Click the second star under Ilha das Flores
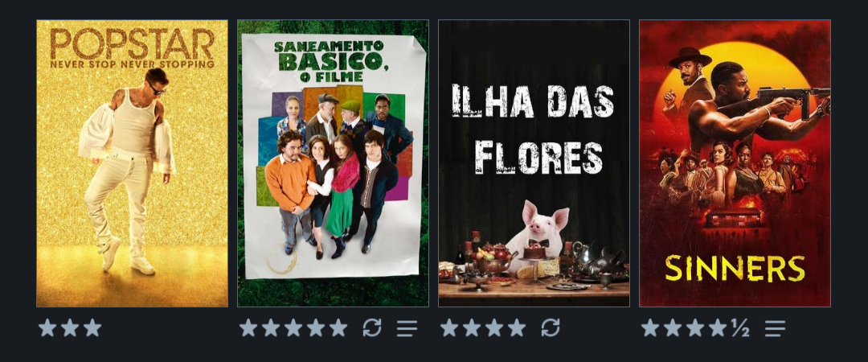 coord(472,327)
